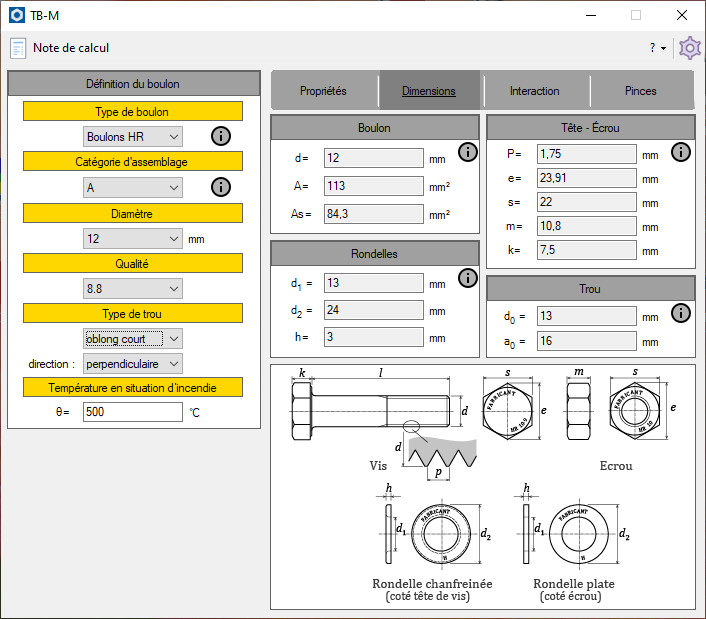This screenshot has height=619, width=706.
Task: Click the head height k= 7,5 field
Action: 586,250
